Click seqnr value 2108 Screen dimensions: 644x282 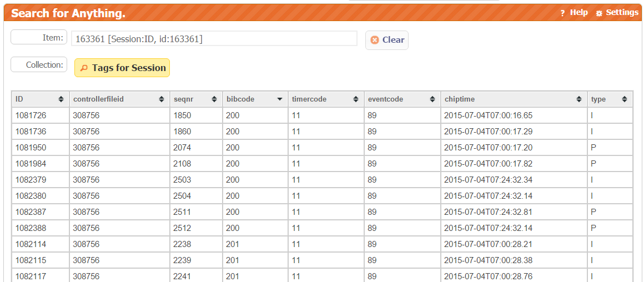182,163
